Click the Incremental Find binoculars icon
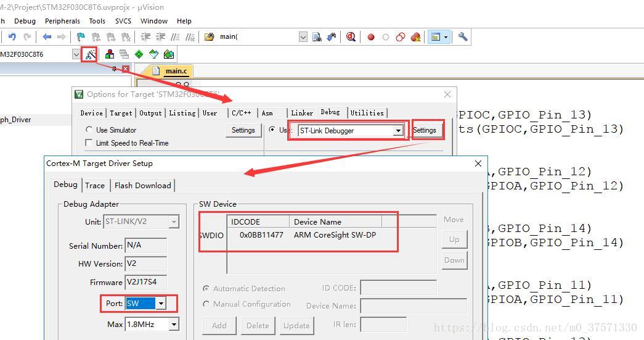The image size is (644, 340). point(332,37)
